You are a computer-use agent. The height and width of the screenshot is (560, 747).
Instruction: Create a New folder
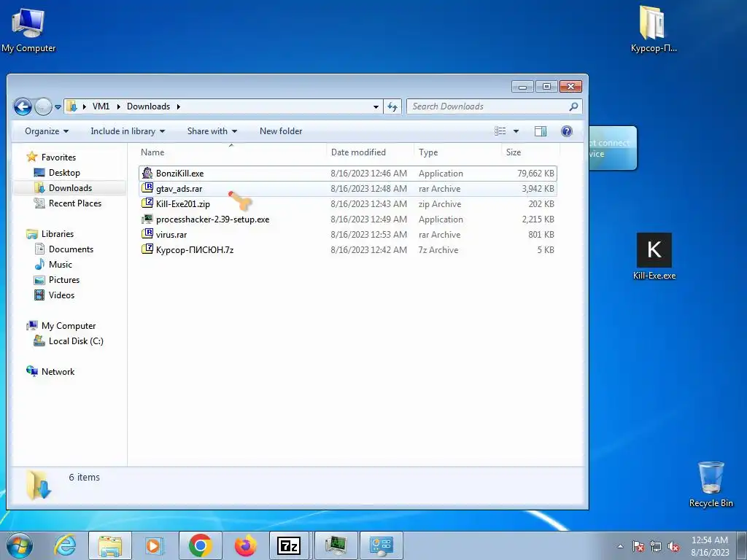281,131
